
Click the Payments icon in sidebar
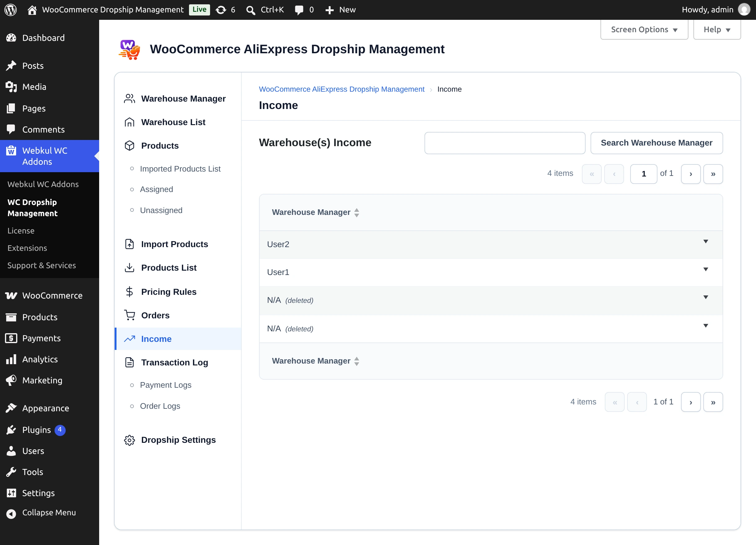pyautogui.click(x=11, y=338)
